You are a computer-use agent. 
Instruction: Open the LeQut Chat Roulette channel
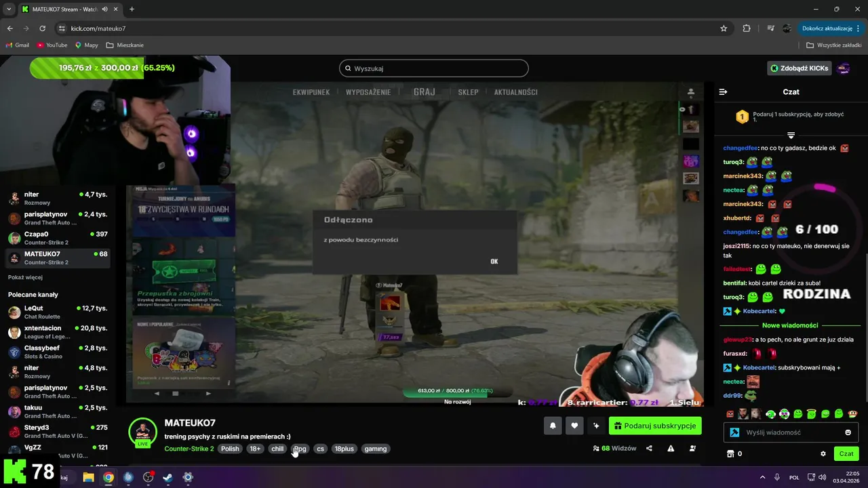(x=58, y=312)
